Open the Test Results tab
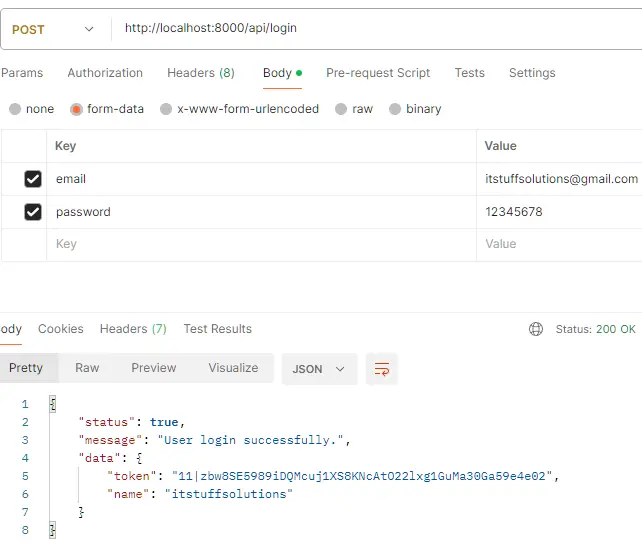The height and width of the screenshot is (544, 642). (x=217, y=329)
